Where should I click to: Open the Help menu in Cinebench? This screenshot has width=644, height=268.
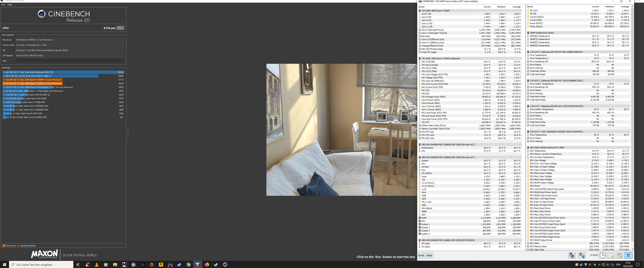(10, 5)
